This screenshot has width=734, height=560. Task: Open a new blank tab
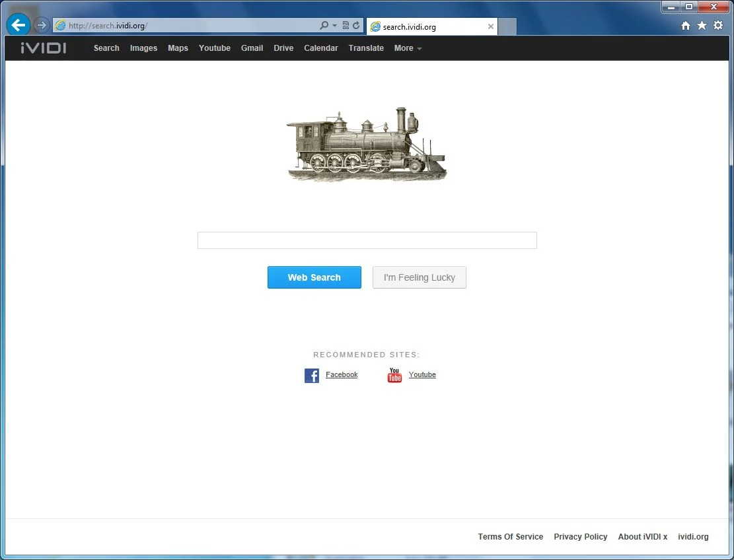click(507, 26)
